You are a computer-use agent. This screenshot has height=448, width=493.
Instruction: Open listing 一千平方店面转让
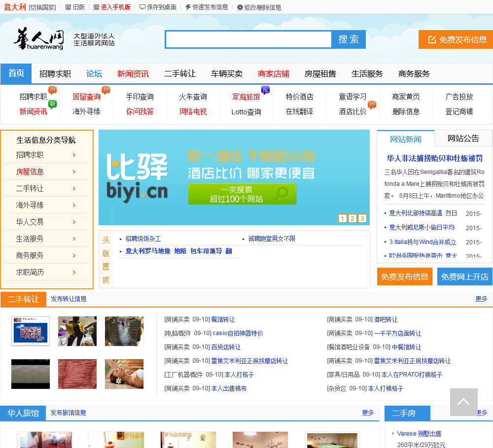pyautogui.click(x=397, y=333)
